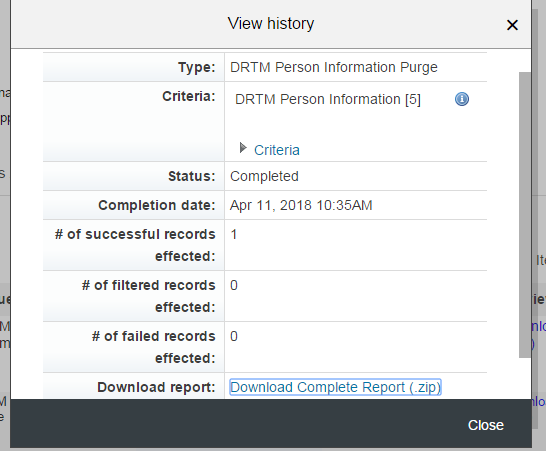
Task: Click the Completion date: row label
Action: (x=157, y=205)
